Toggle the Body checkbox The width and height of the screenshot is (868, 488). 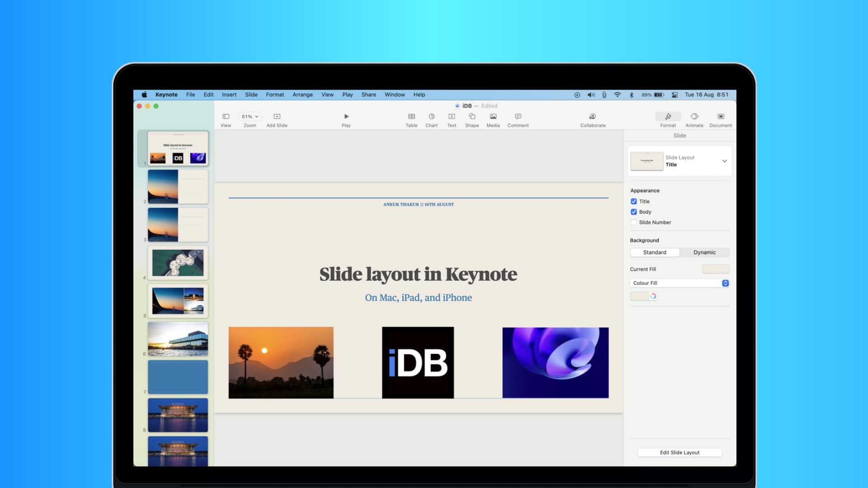634,212
